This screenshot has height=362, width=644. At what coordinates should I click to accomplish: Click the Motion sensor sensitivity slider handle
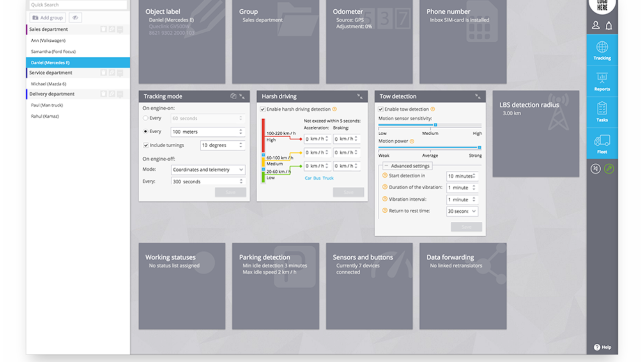tap(435, 125)
